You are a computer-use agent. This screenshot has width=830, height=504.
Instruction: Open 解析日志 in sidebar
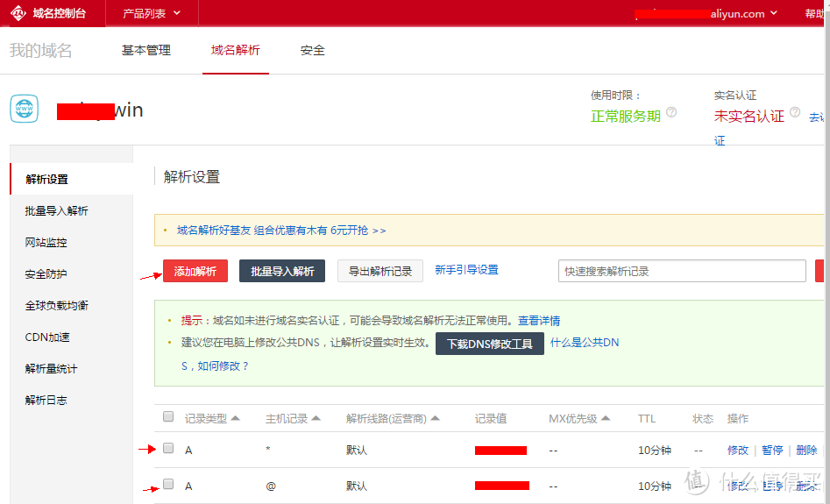[46, 400]
